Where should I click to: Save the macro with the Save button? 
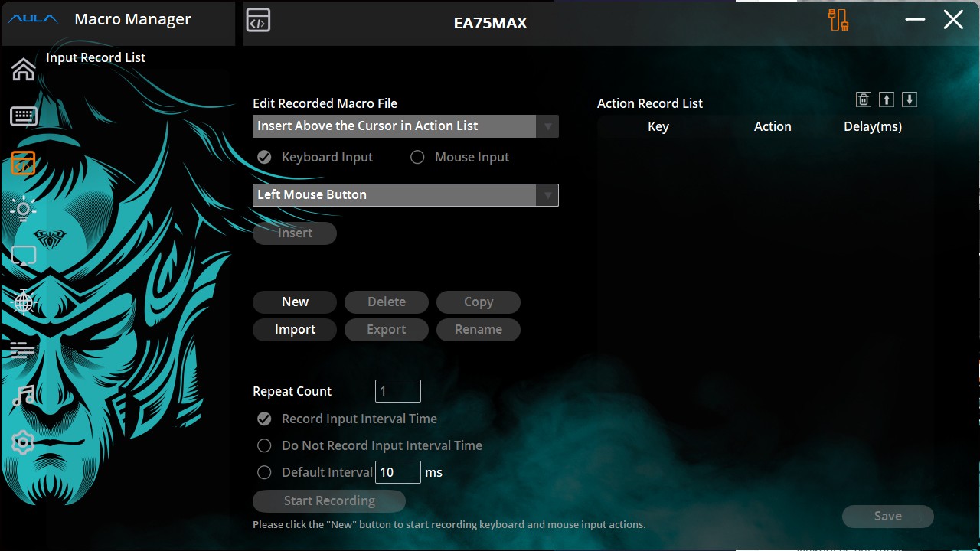point(888,517)
